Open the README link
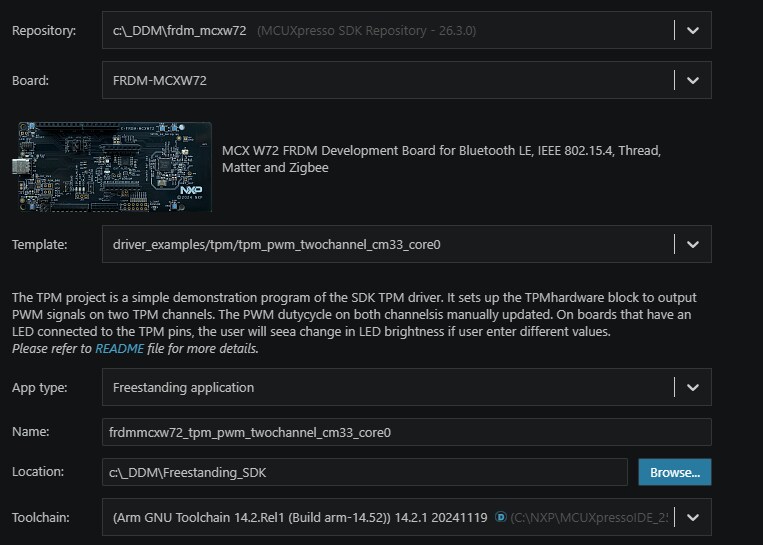 click(x=119, y=348)
